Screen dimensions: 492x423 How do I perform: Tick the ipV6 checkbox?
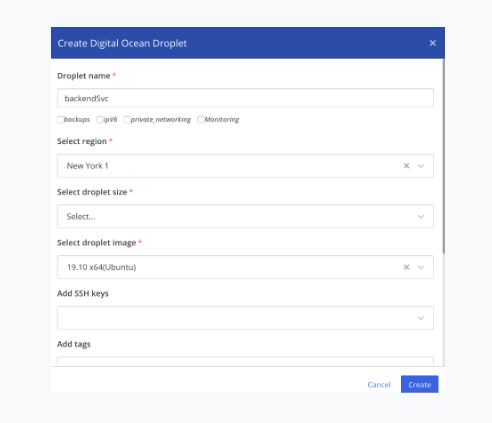(x=100, y=119)
